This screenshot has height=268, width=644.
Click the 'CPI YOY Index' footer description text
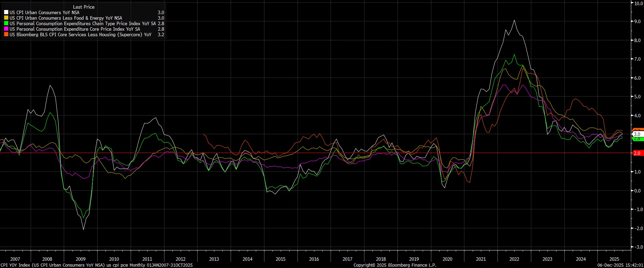pyautogui.click(x=97, y=265)
